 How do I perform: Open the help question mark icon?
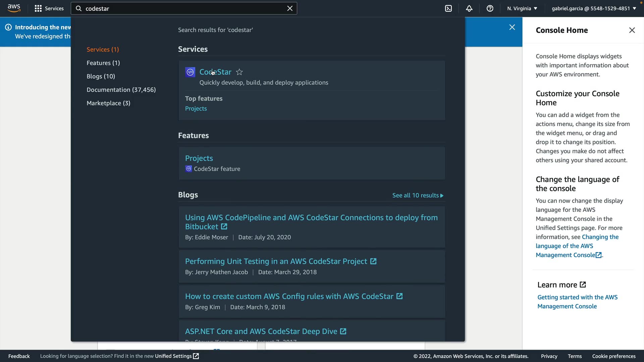coord(490,8)
